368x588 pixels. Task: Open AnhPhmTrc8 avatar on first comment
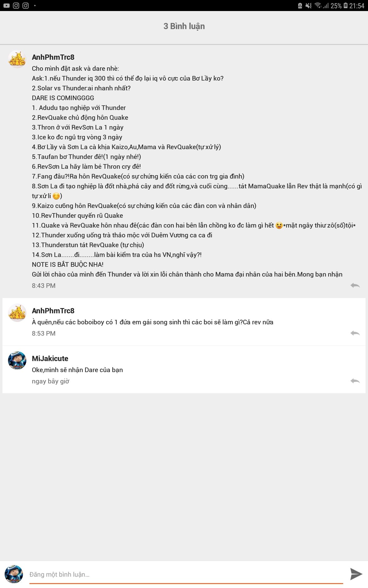tap(17, 59)
